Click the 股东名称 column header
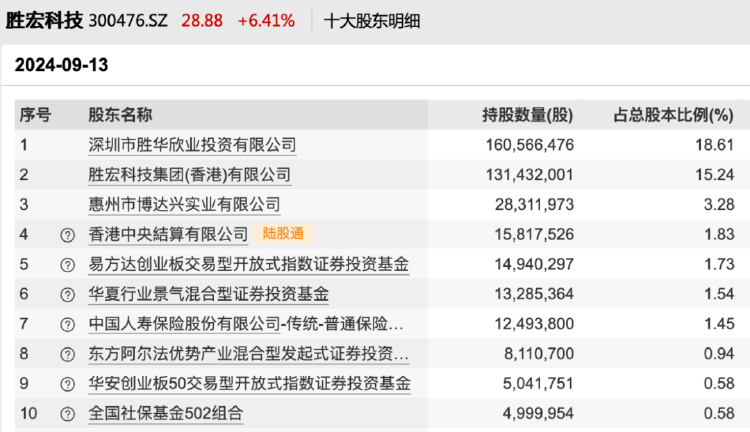This screenshot has height=432, width=750. [x=120, y=115]
